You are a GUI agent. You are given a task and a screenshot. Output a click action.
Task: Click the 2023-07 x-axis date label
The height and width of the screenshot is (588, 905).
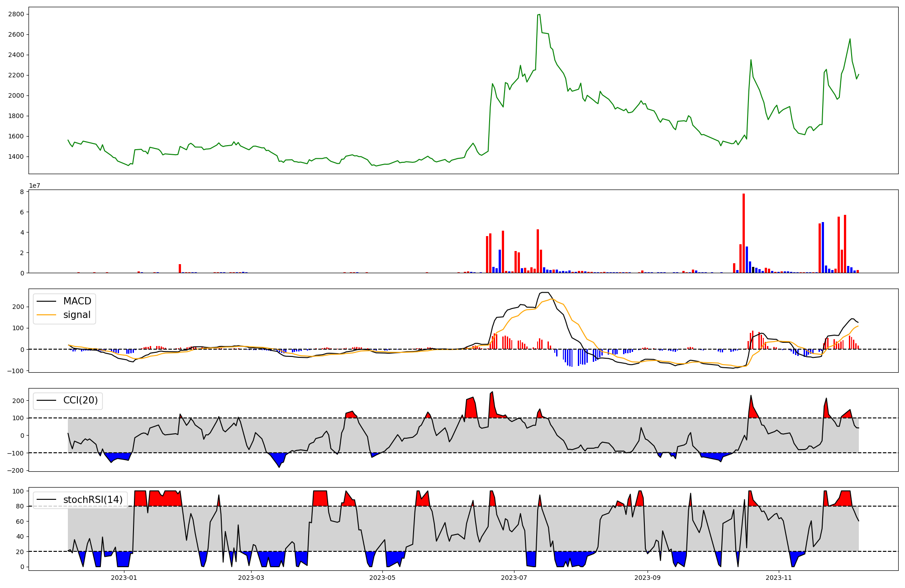(x=514, y=578)
